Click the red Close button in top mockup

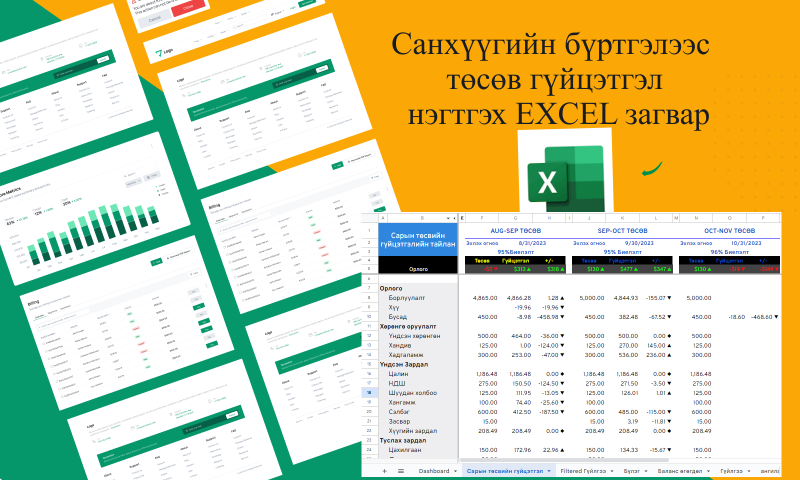(188, 8)
